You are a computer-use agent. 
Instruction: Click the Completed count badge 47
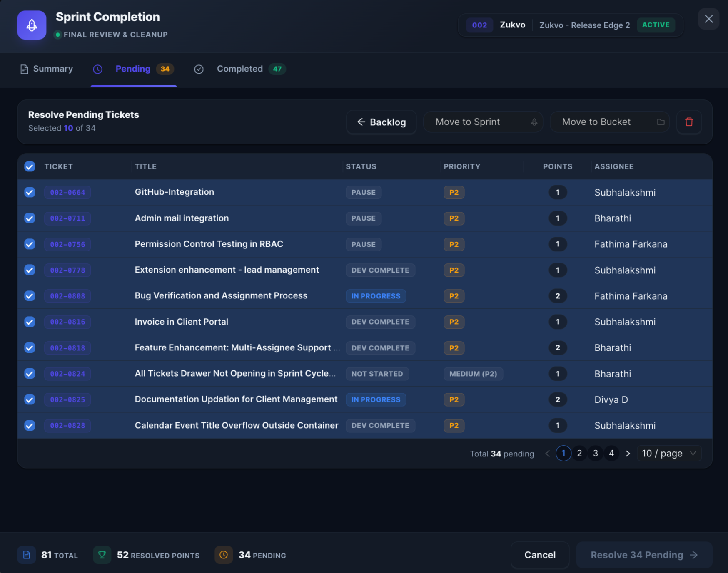click(277, 69)
